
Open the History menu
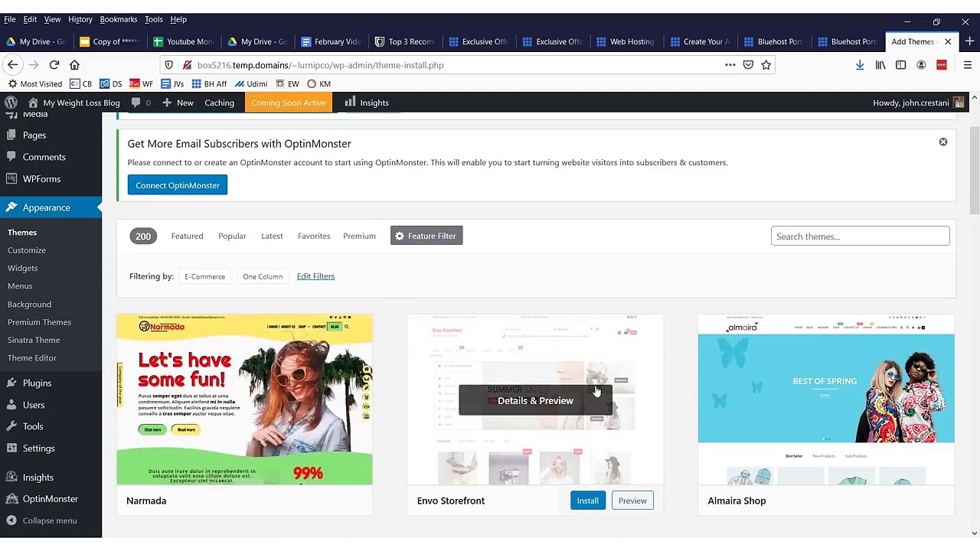(80, 19)
